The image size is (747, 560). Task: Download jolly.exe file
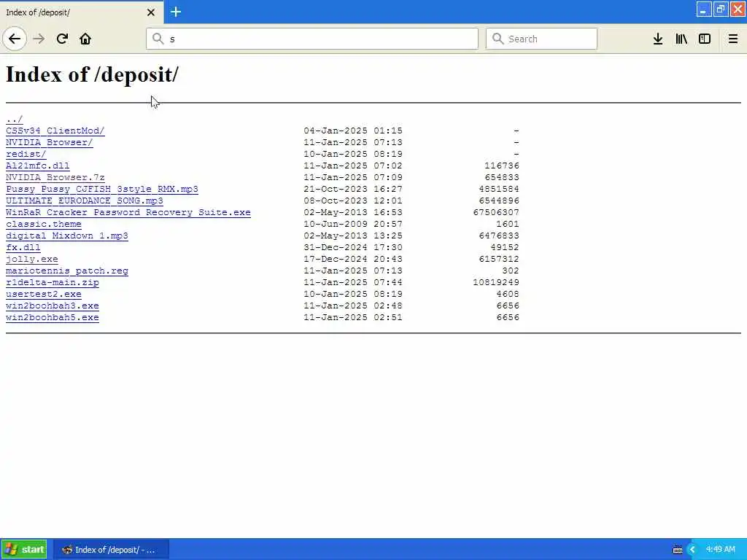32,259
